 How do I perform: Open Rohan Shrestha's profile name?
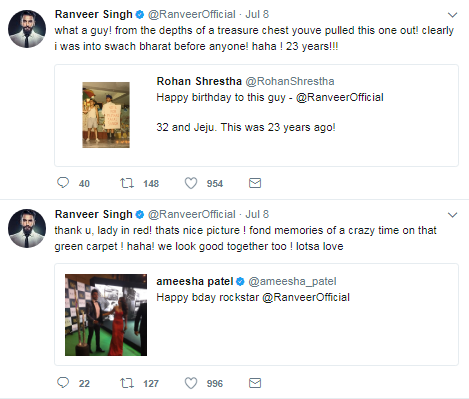point(199,81)
